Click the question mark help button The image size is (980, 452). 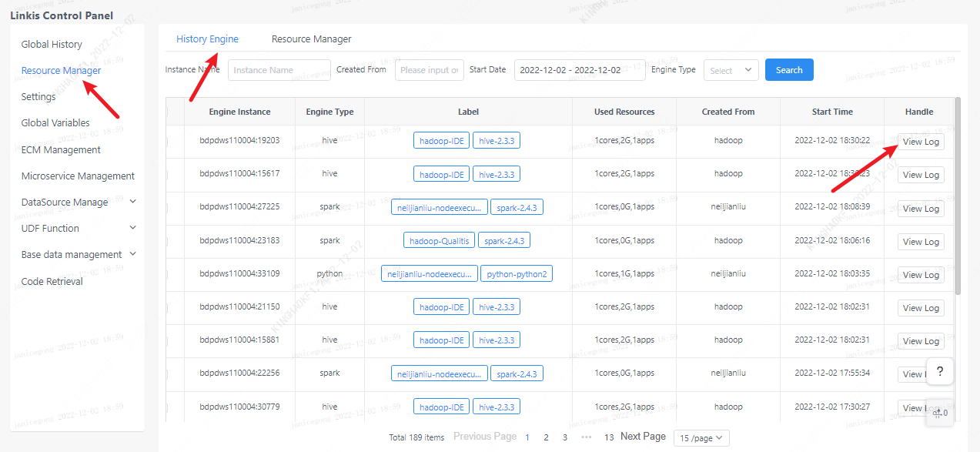tap(939, 371)
